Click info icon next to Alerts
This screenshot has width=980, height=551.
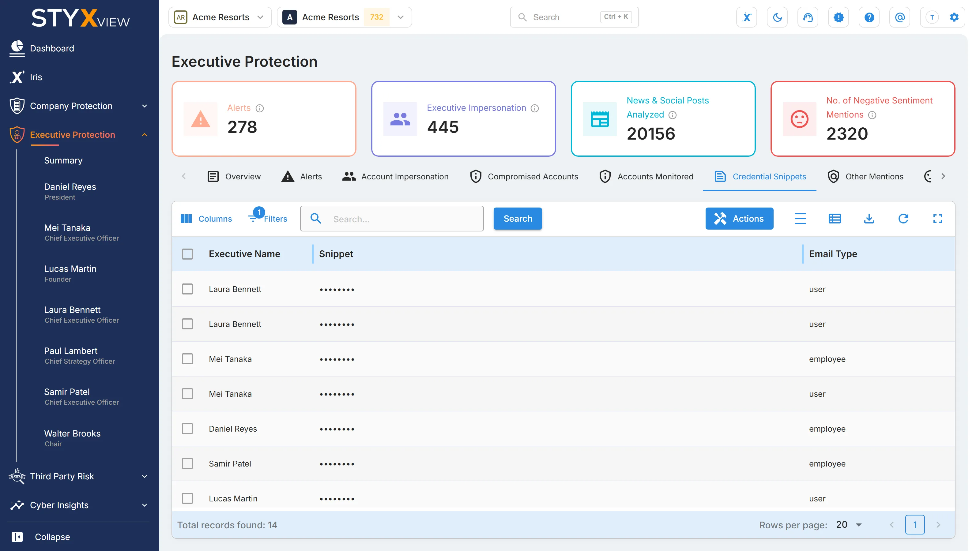coord(259,108)
